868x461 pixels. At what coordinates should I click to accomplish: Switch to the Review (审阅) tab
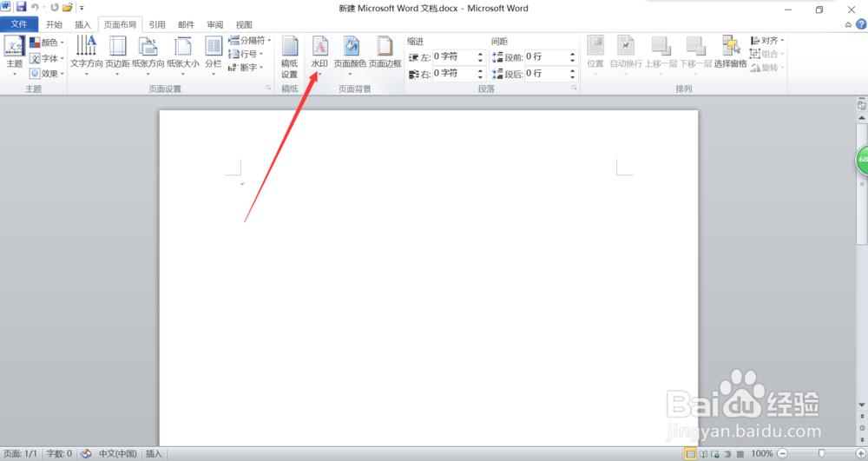click(214, 24)
